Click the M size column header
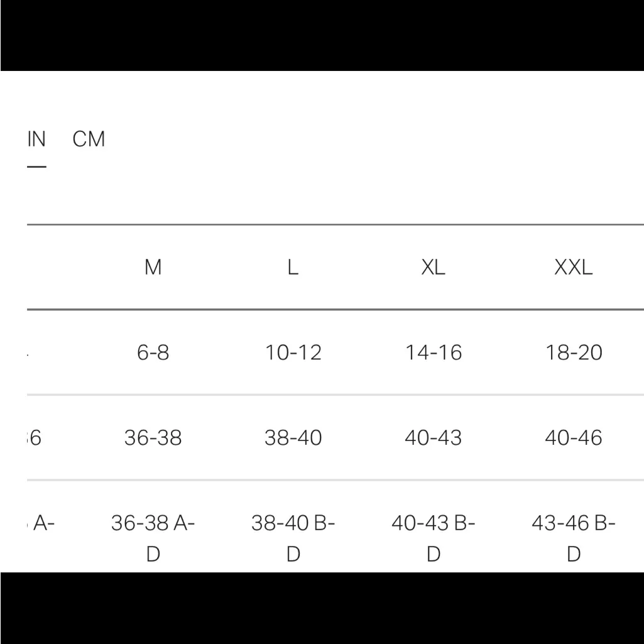Viewport: 644px width, 644px height. click(153, 268)
